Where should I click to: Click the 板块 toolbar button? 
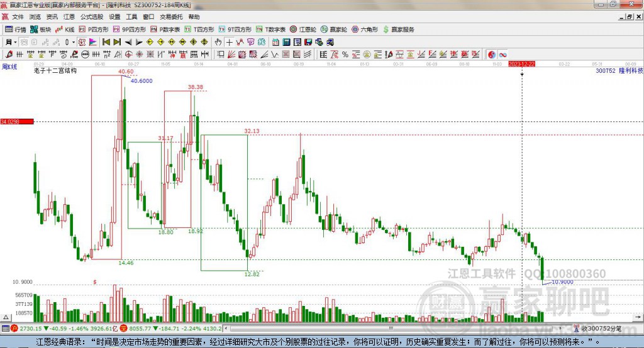coord(41,30)
